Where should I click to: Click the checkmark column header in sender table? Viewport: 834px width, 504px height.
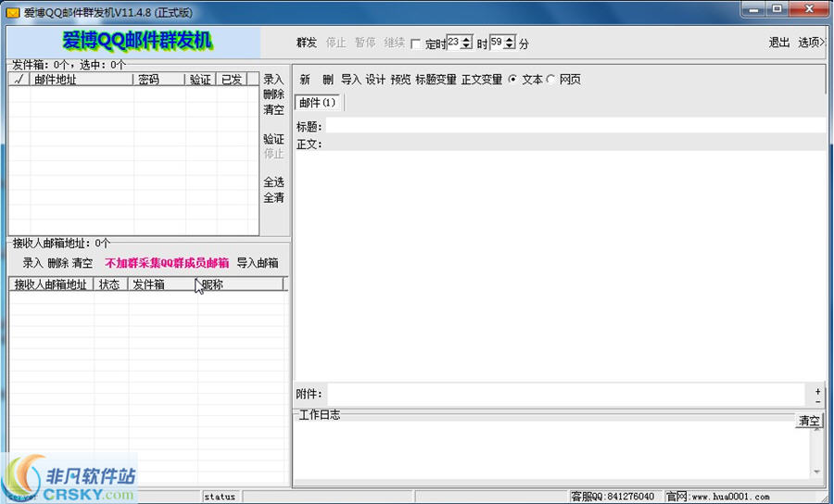(x=19, y=80)
